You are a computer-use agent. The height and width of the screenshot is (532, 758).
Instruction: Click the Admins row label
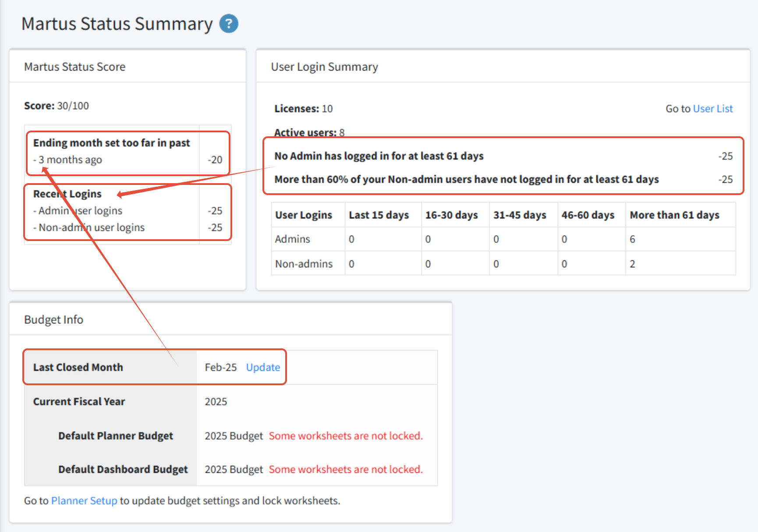point(293,239)
